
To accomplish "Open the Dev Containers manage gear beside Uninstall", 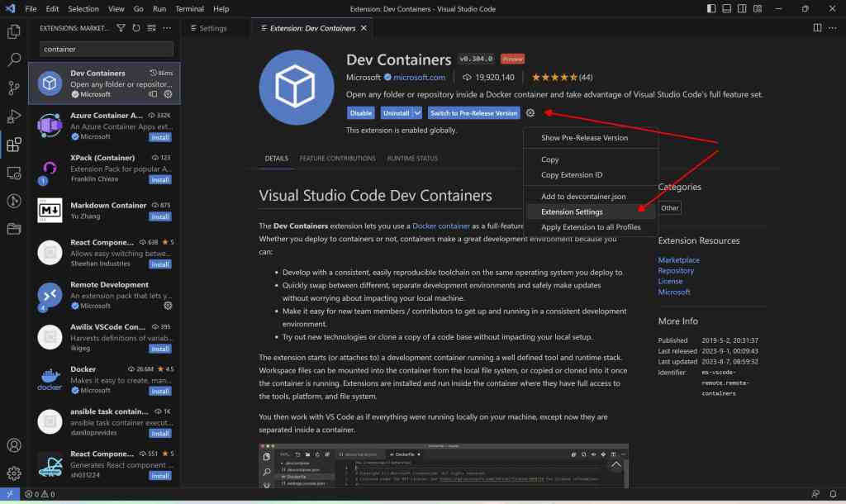I will coord(530,112).
